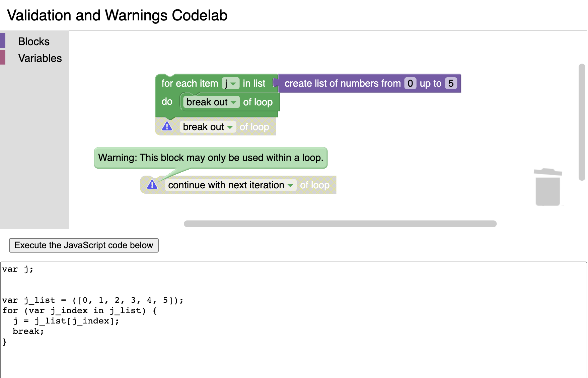Image resolution: width=588 pixels, height=378 pixels.
Task: Click warning icon on disabled break out block
Action: tap(167, 126)
